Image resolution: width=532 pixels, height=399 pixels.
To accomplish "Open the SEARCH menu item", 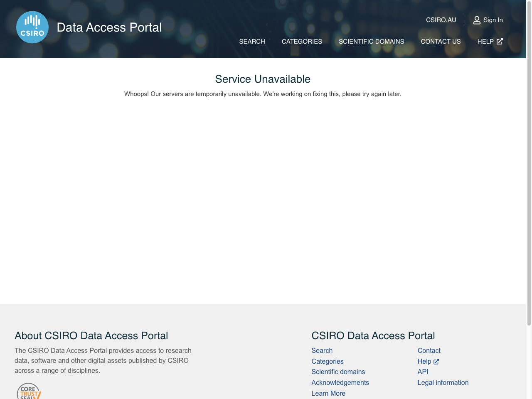I will (252, 42).
